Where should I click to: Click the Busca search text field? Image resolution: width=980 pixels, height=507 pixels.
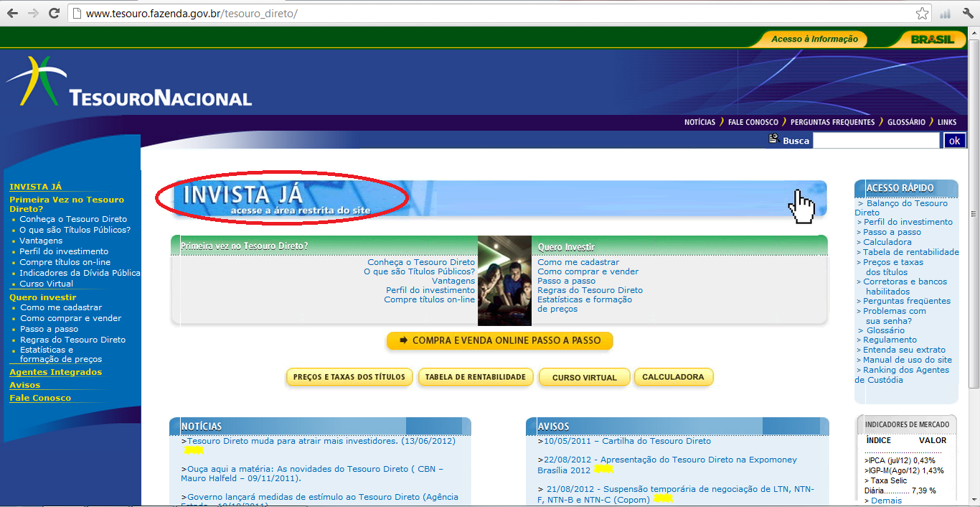pyautogui.click(x=876, y=141)
